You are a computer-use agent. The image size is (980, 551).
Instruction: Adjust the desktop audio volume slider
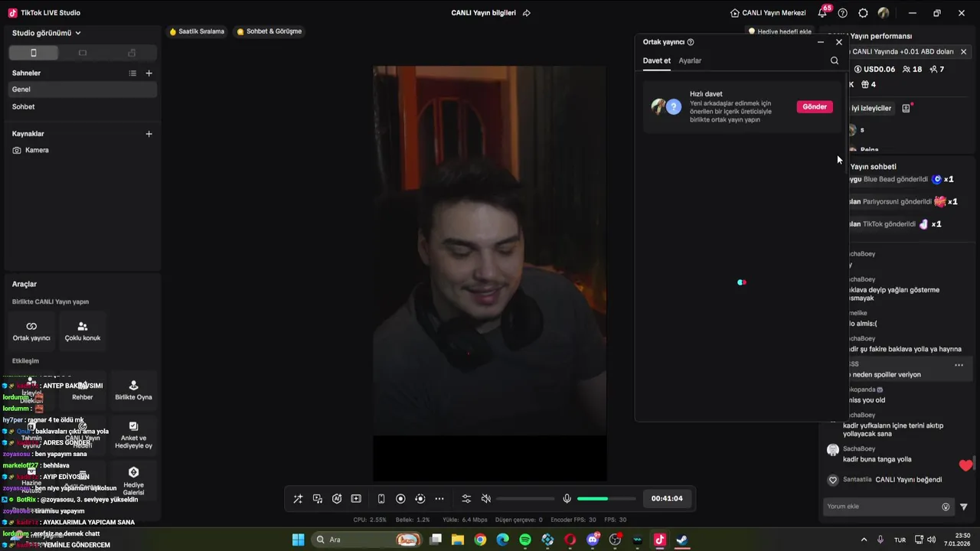(525, 499)
